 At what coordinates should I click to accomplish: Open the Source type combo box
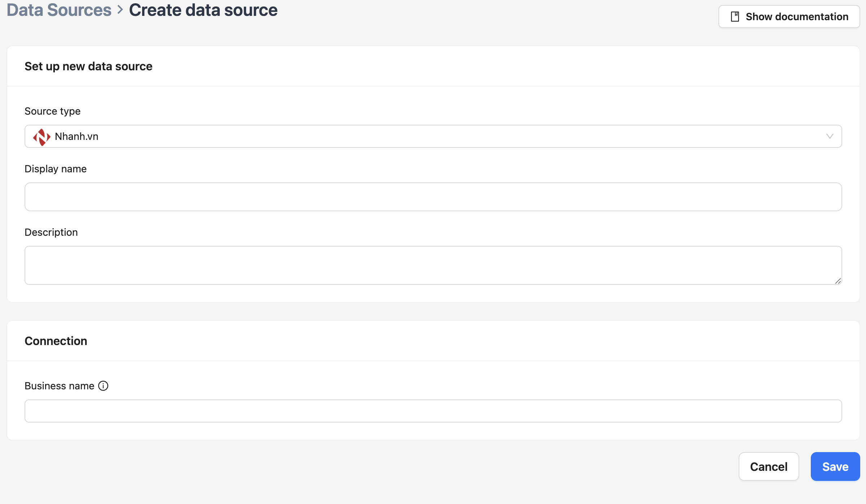(x=433, y=136)
